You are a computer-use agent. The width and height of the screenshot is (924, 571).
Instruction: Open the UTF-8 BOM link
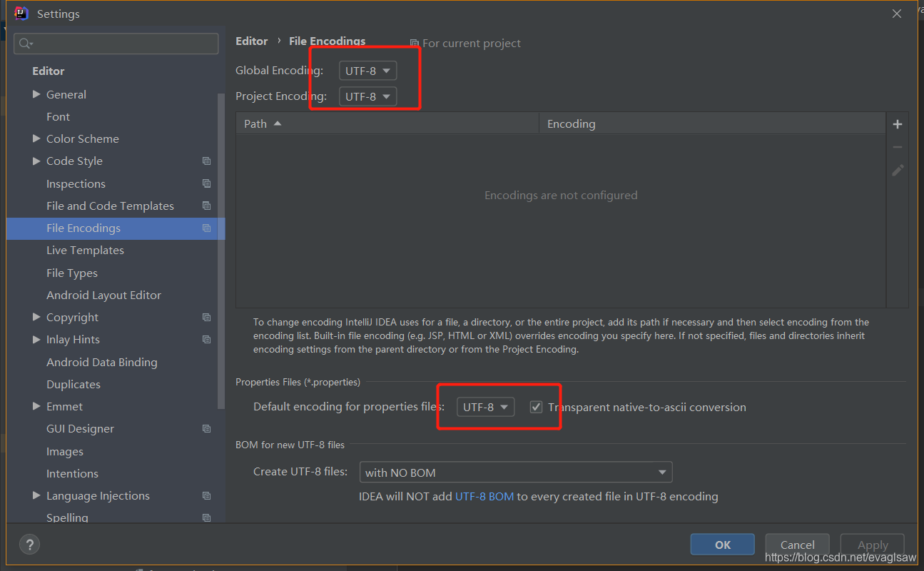(x=484, y=497)
